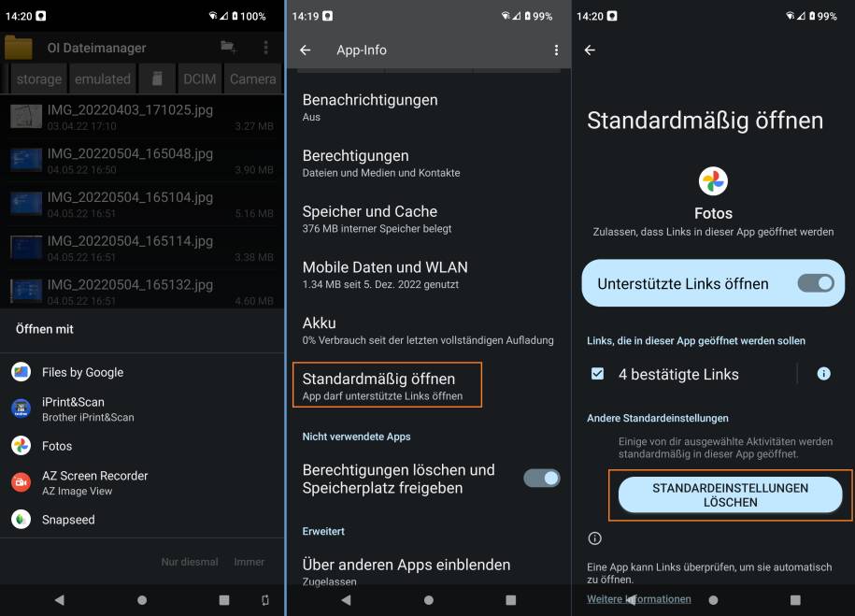Image resolution: width=855 pixels, height=616 pixels.
Task: Click outlined info icon above link explanation
Action: coord(594,538)
